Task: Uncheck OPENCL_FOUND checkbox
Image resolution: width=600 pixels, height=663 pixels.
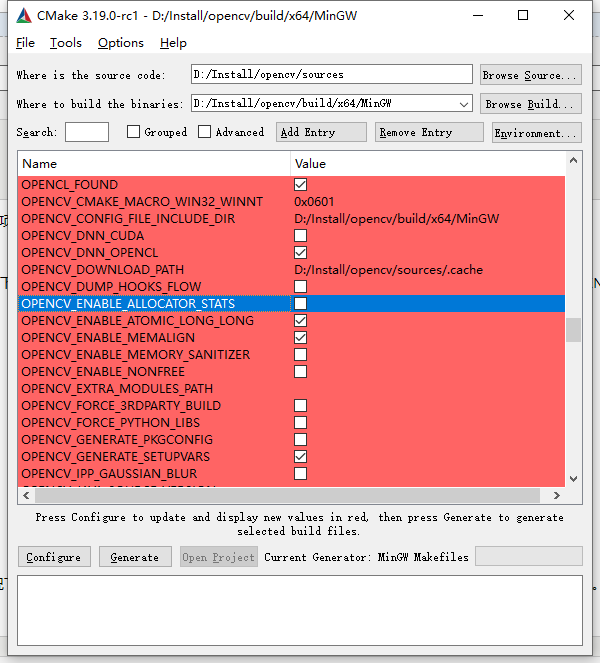Action: pyautogui.click(x=301, y=185)
